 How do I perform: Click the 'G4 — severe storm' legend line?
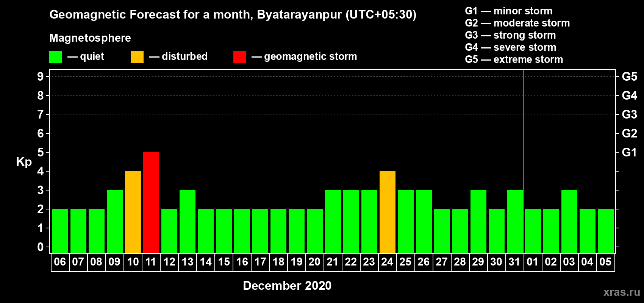tap(511, 47)
